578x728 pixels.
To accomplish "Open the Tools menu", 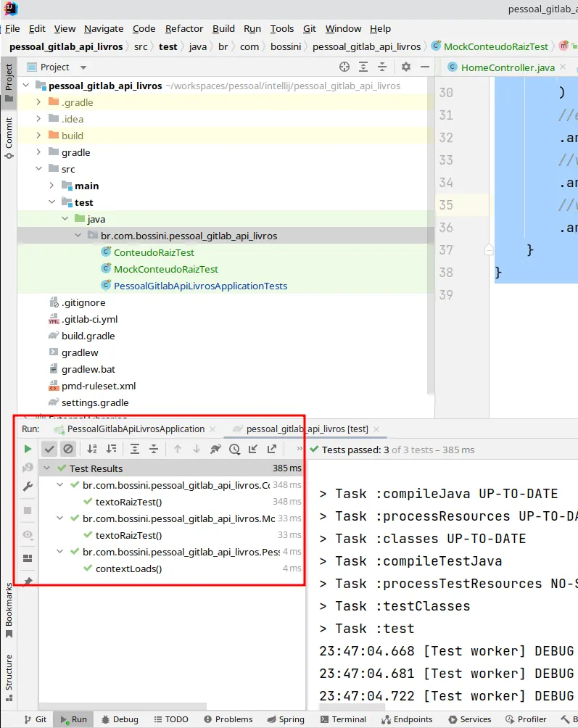I will (282, 29).
